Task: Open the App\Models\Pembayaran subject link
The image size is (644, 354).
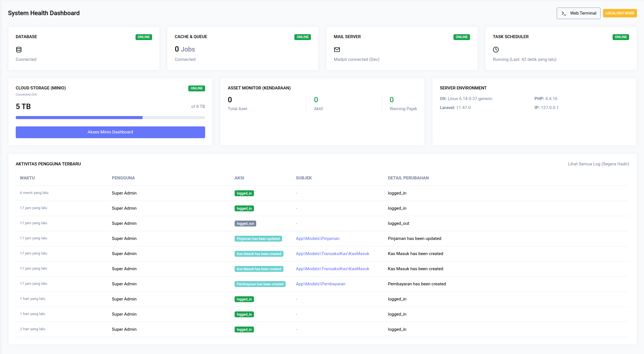Action: [320, 284]
